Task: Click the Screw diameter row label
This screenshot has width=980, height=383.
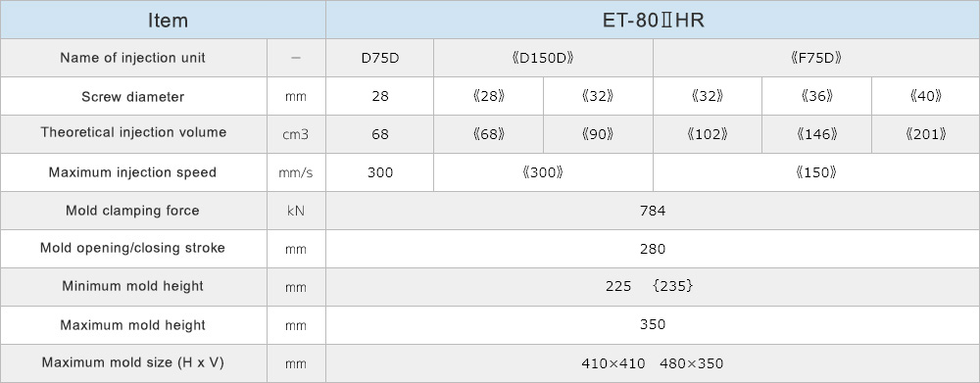Action: point(133,96)
